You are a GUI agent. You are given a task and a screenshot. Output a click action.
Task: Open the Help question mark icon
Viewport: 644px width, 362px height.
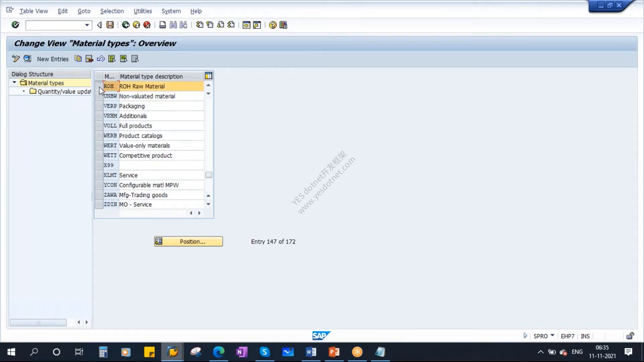coord(273,25)
